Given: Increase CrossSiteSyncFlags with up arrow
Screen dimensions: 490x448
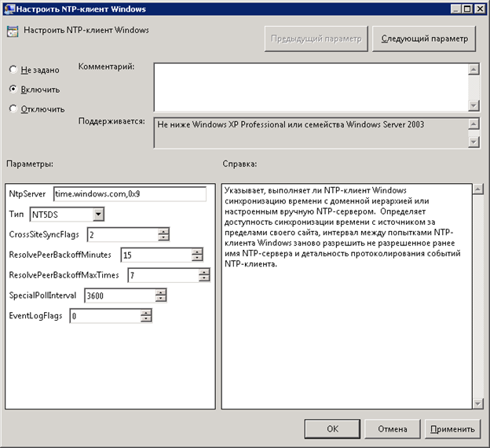Looking at the screenshot, I should click(x=163, y=232).
